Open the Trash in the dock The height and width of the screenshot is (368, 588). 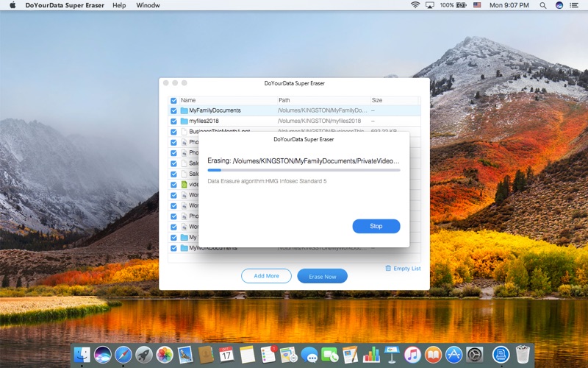522,354
